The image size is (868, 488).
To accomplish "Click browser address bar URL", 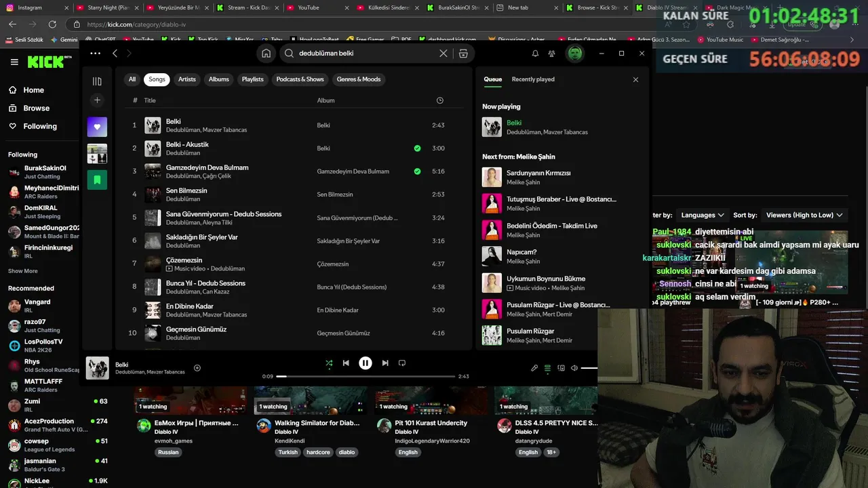I will pyautogui.click(x=136, y=24).
